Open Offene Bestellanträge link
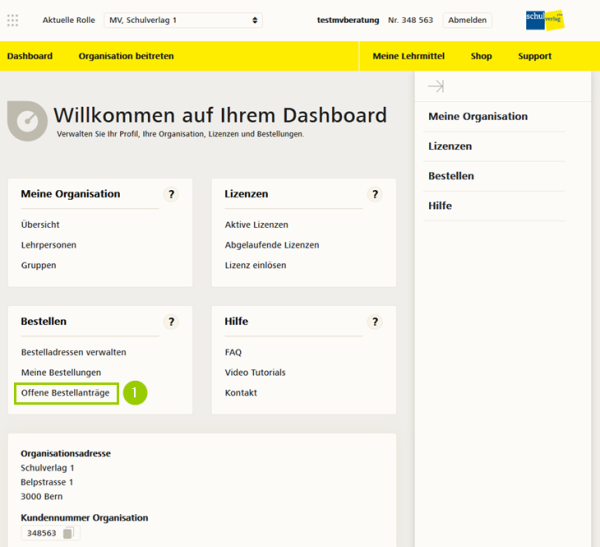Image resolution: width=600 pixels, height=547 pixels. tap(65, 393)
